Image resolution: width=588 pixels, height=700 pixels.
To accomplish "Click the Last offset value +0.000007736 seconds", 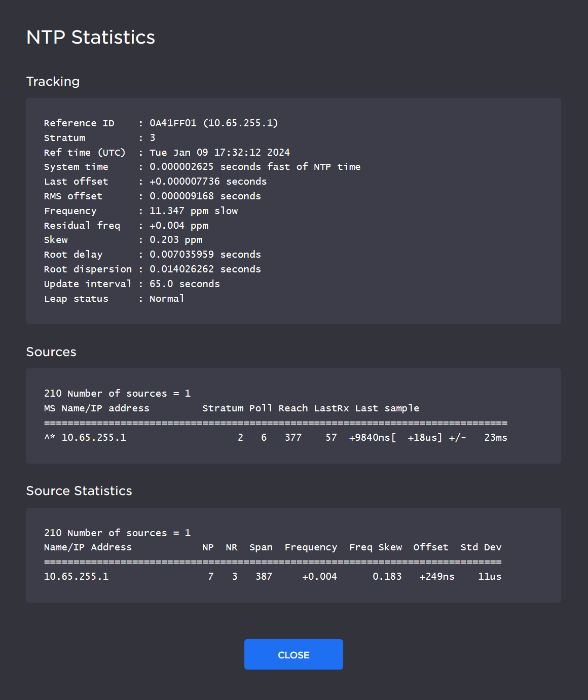I will point(208,182).
